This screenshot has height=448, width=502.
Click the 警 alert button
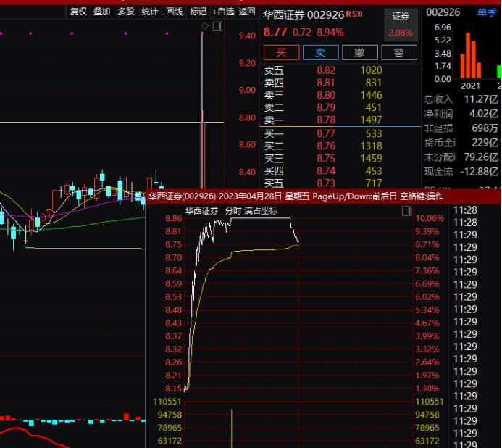click(x=399, y=52)
